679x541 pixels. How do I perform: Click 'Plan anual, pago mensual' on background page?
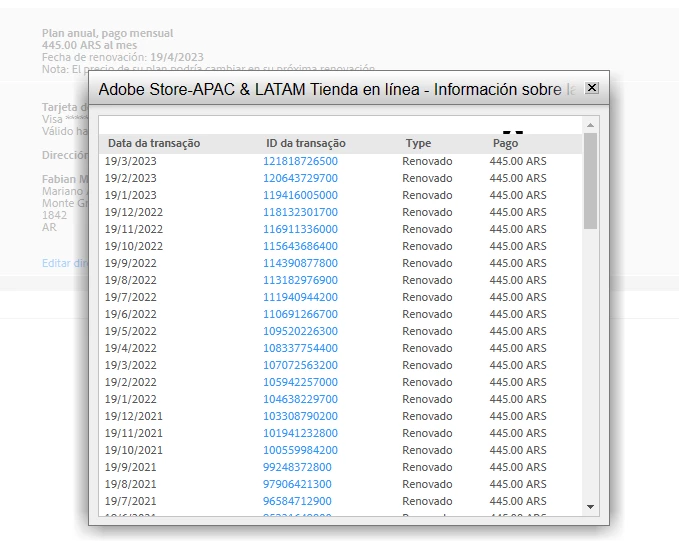(107, 33)
